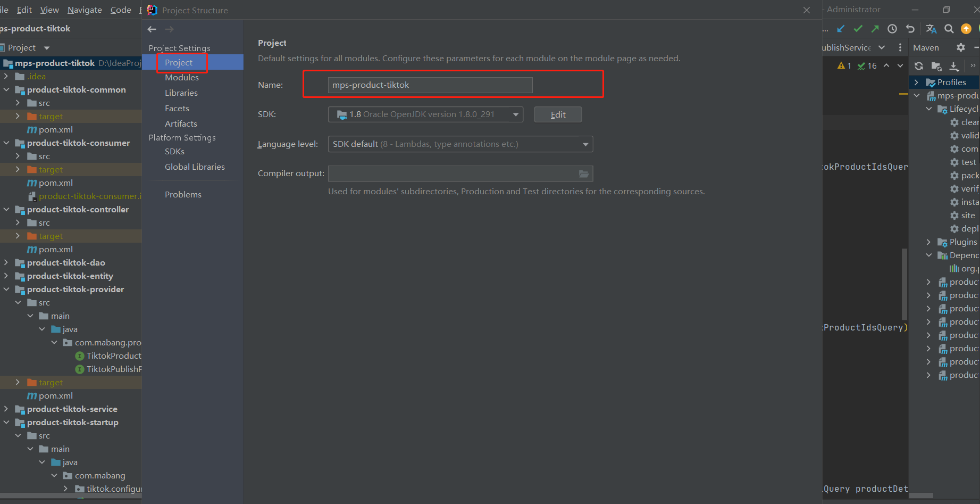This screenshot has height=504, width=980.
Task: Expand the product-tiktok-dao module
Action: tap(6, 262)
